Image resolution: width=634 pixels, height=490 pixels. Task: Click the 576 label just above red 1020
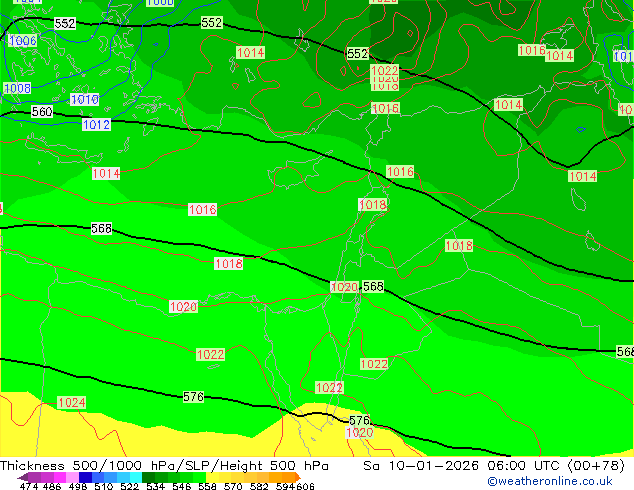pos(359,420)
